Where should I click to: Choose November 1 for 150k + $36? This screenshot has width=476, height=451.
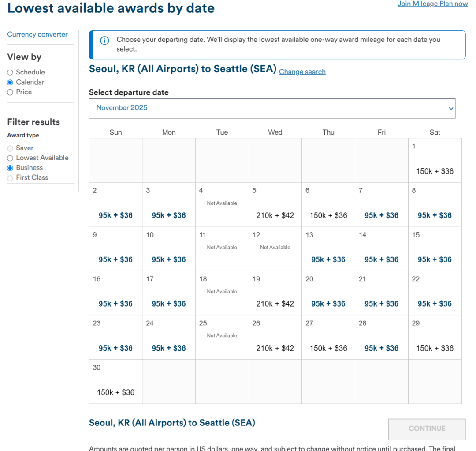click(435, 171)
